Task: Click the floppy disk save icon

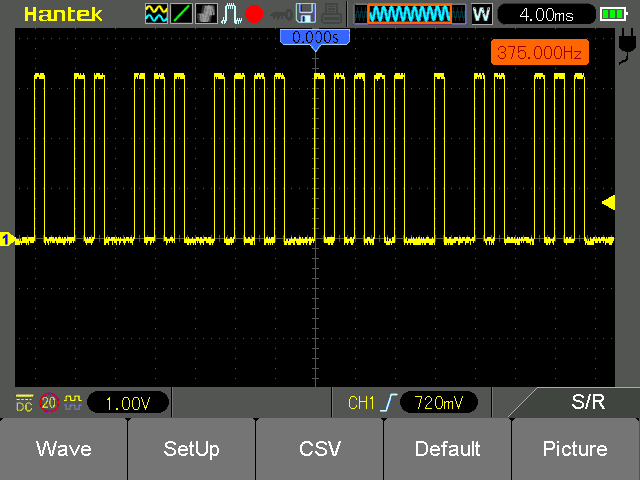Action: pyautogui.click(x=306, y=13)
